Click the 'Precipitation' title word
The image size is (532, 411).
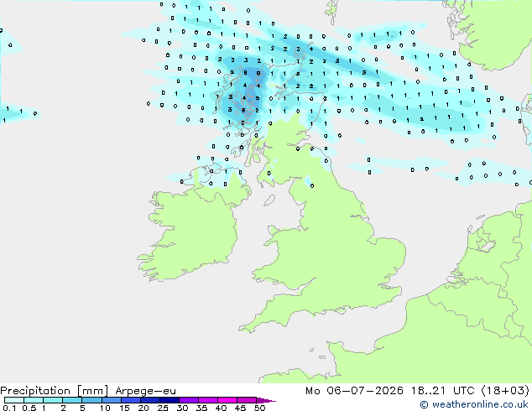click(x=35, y=391)
